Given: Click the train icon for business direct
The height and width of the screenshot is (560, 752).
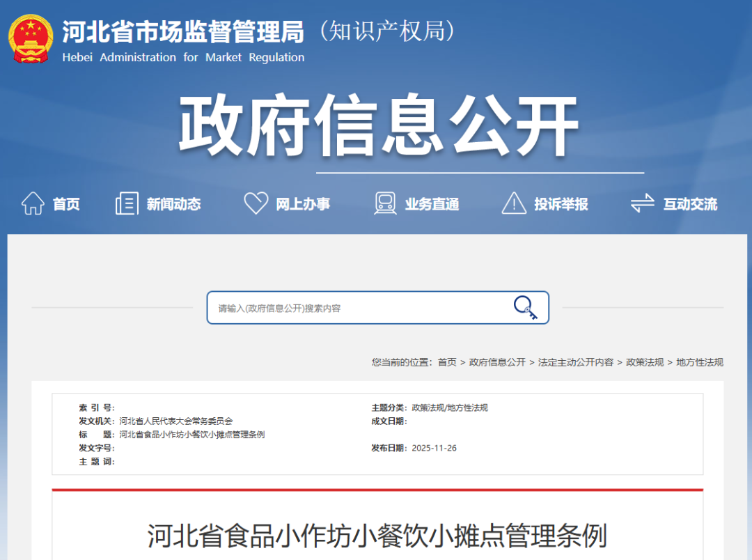Looking at the screenshot, I should pos(385,203).
